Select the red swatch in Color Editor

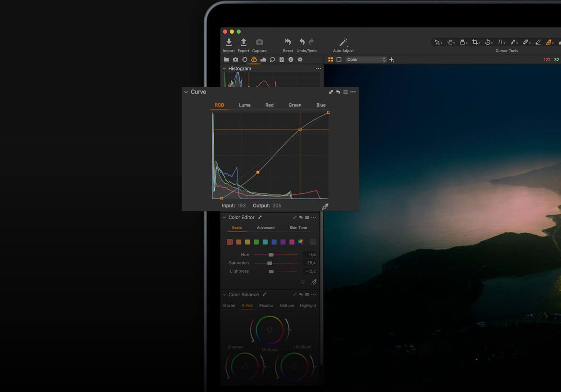click(230, 242)
